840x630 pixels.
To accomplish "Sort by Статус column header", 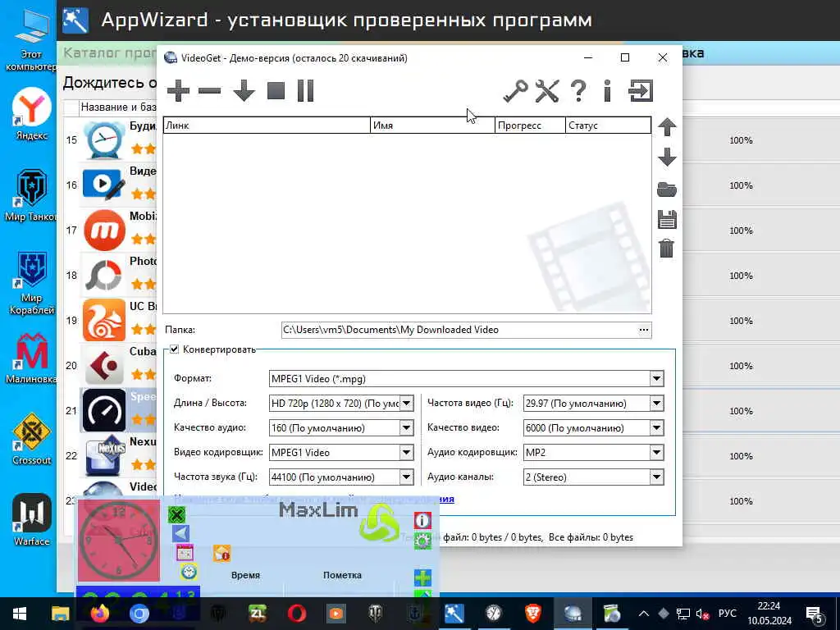I will (x=608, y=126).
